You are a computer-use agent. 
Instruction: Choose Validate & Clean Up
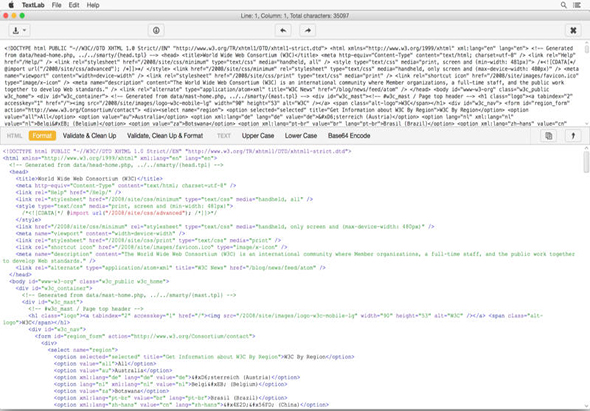click(90, 136)
